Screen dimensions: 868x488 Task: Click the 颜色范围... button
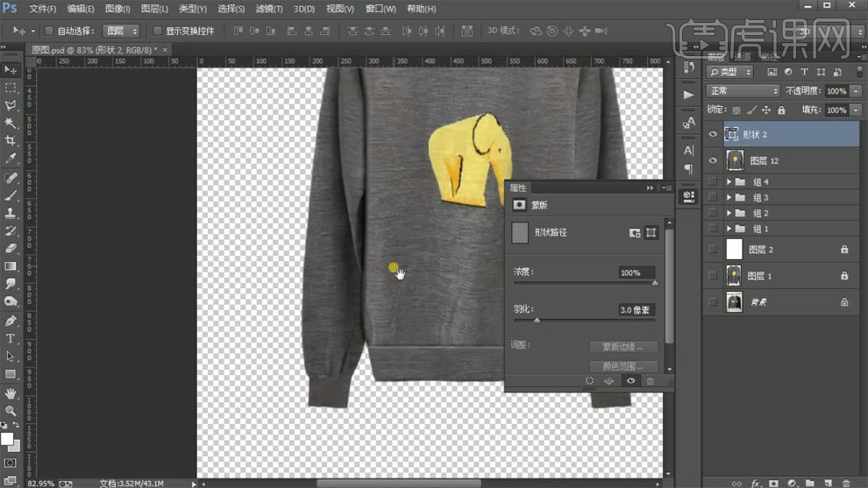coord(623,366)
